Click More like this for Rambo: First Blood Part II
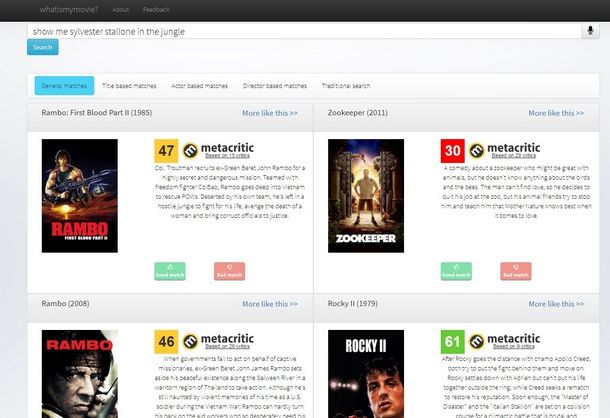Screen dimensions: 610x418 click(x=270, y=113)
